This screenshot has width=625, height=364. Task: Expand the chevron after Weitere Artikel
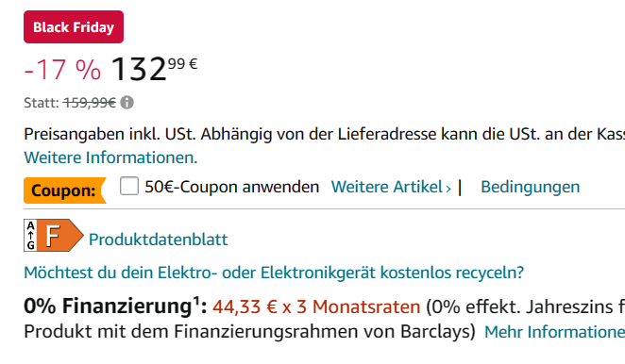tap(448, 189)
